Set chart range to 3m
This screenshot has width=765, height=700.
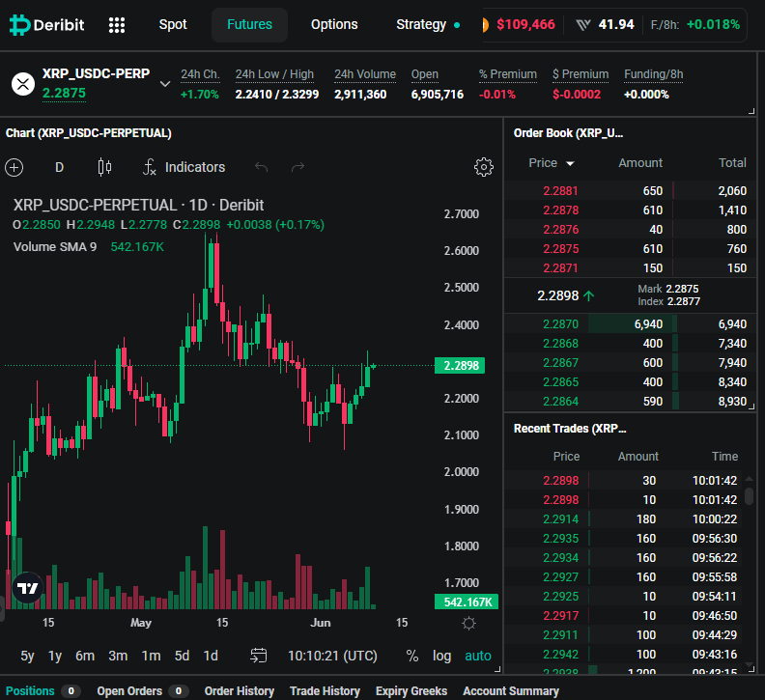[118, 656]
